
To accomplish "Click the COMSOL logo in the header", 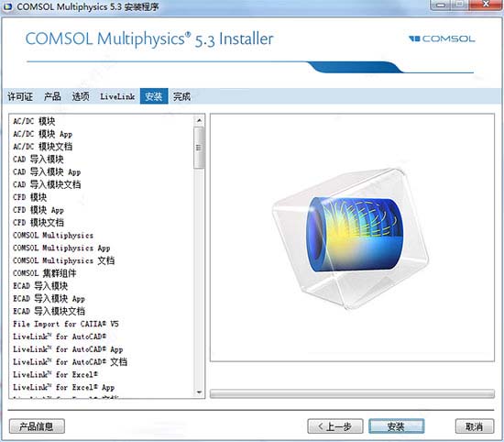I will (442, 39).
